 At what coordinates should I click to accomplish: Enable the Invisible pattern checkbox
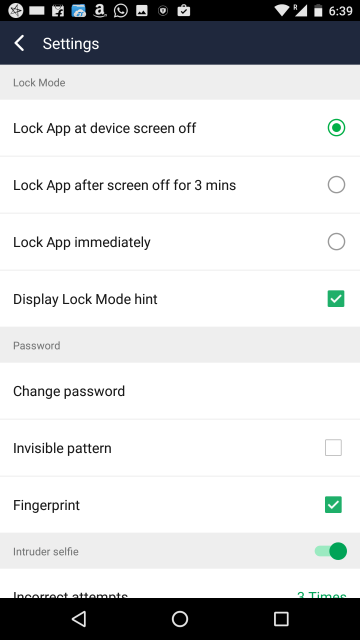pos(333,448)
